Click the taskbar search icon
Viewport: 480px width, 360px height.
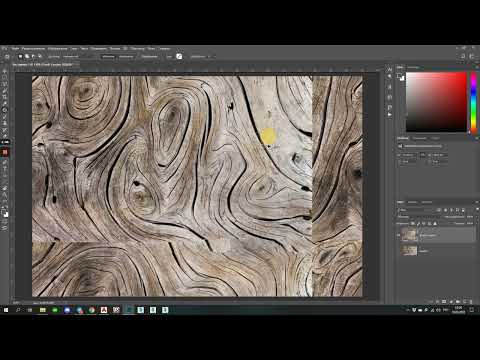(18, 310)
